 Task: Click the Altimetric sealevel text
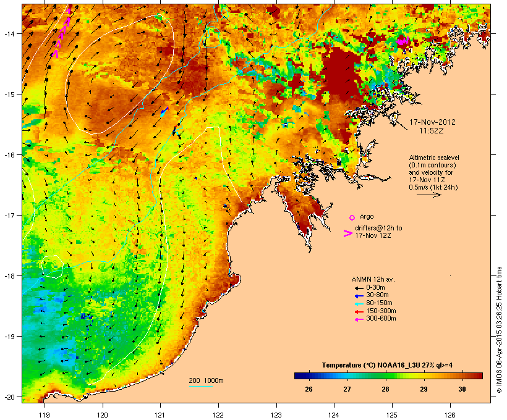click(x=434, y=157)
